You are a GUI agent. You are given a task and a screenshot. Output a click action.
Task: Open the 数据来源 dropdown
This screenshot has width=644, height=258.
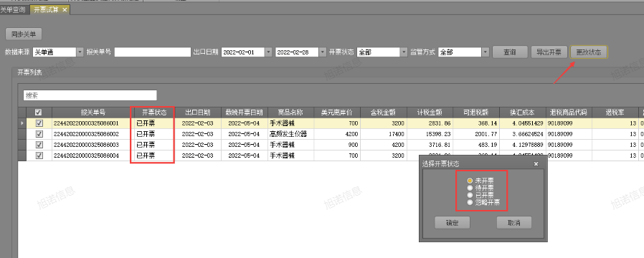coord(80,52)
